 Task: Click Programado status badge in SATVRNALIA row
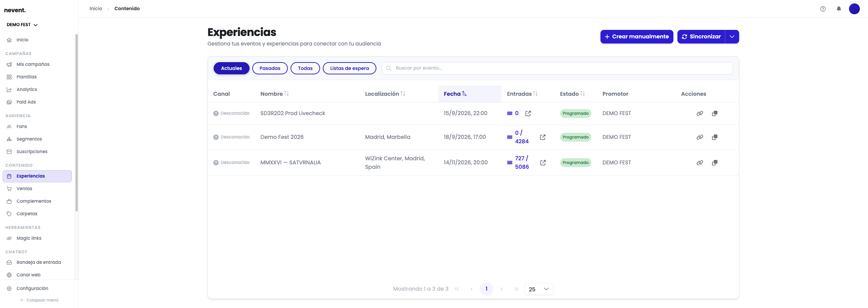click(576, 163)
